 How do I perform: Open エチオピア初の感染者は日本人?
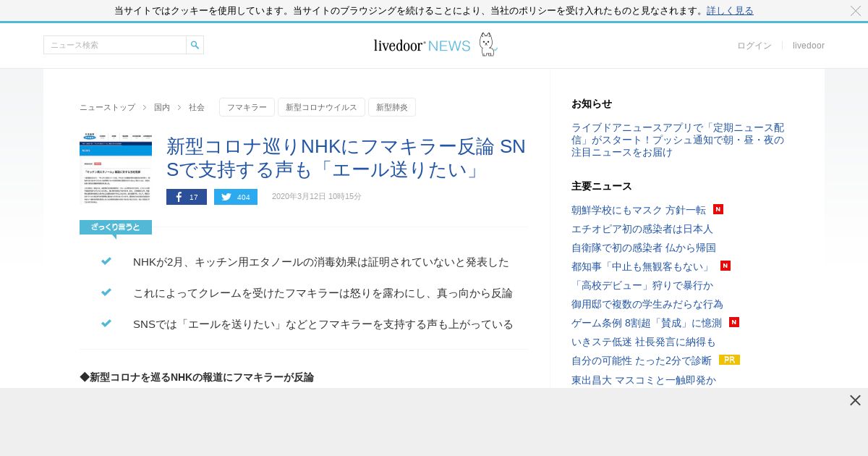point(642,229)
